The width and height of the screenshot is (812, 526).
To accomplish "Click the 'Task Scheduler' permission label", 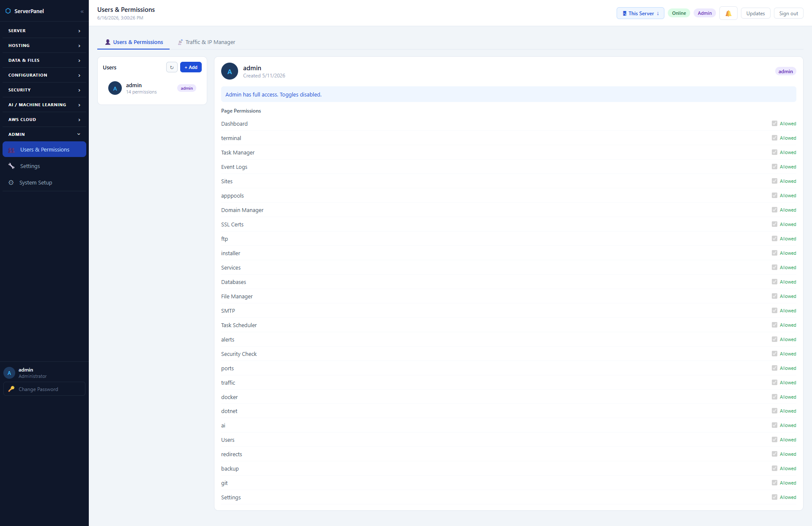I will [239, 325].
